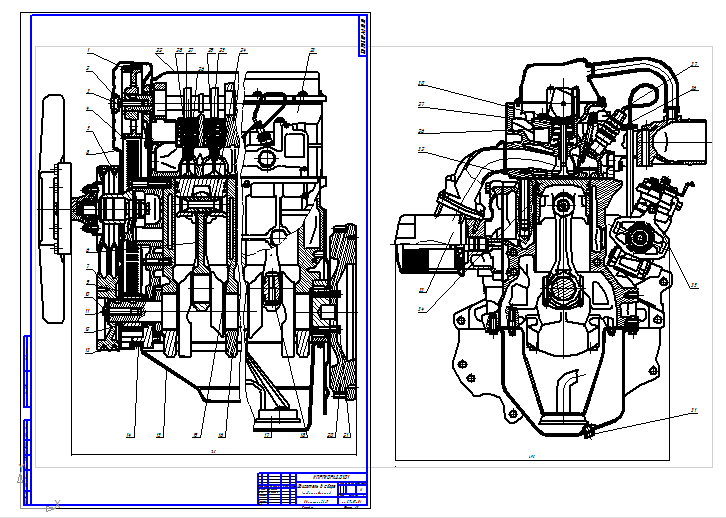Select the flywheel in the longitudinal section
The image size is (726, 518).
point(343,311)
